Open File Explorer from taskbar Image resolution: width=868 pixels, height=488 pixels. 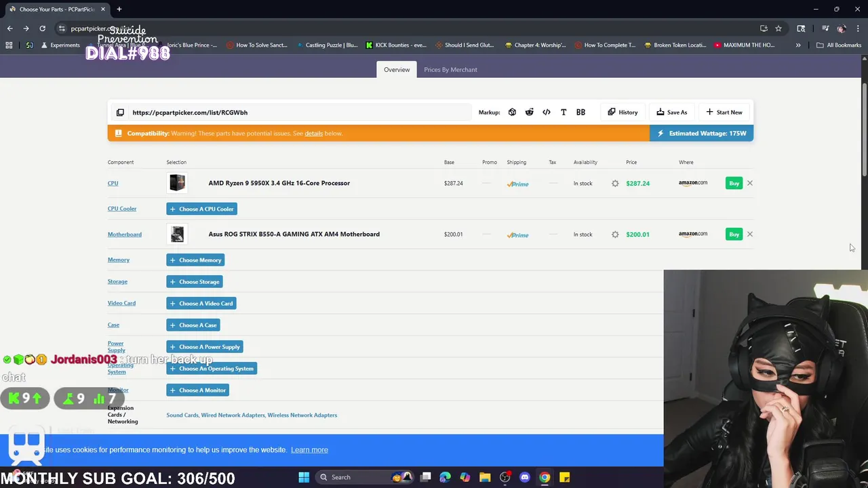pyautogui.click(x=485, y=477)
